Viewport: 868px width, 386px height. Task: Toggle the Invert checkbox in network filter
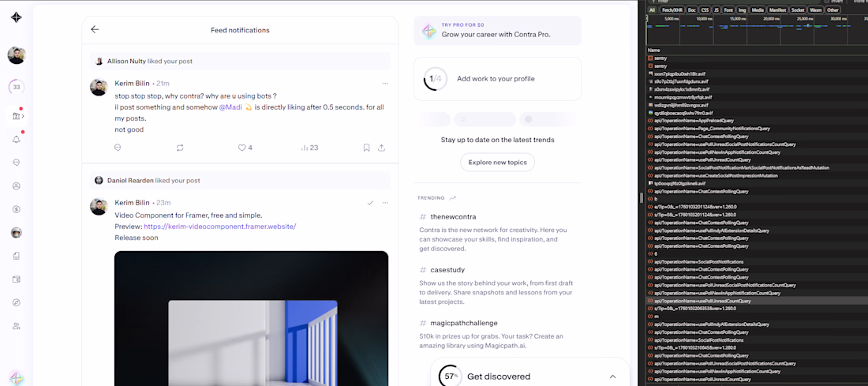[x=827, y=2]
